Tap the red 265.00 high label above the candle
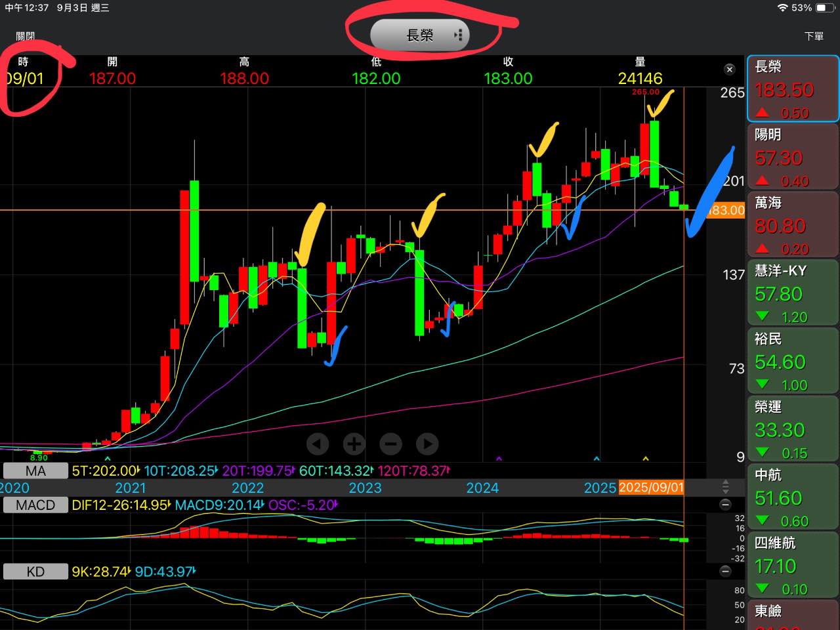The height and width of the screenshot is (630, 840). (646, 92)
